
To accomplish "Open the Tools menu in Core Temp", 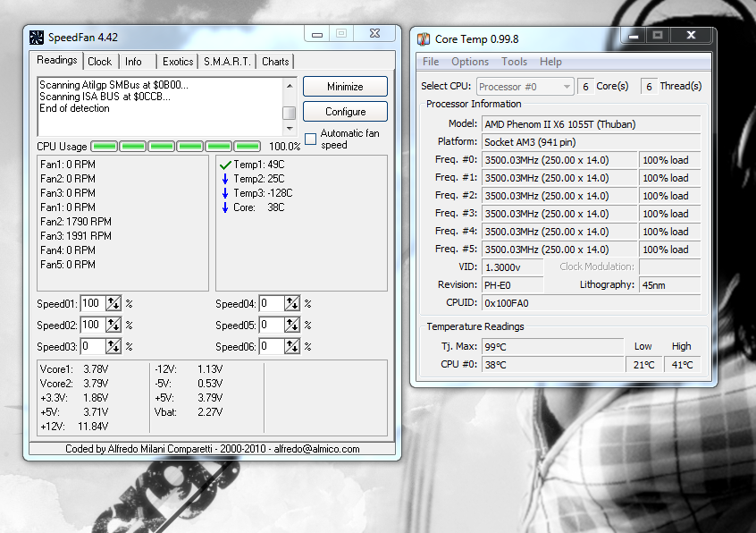I will point(514,62).
